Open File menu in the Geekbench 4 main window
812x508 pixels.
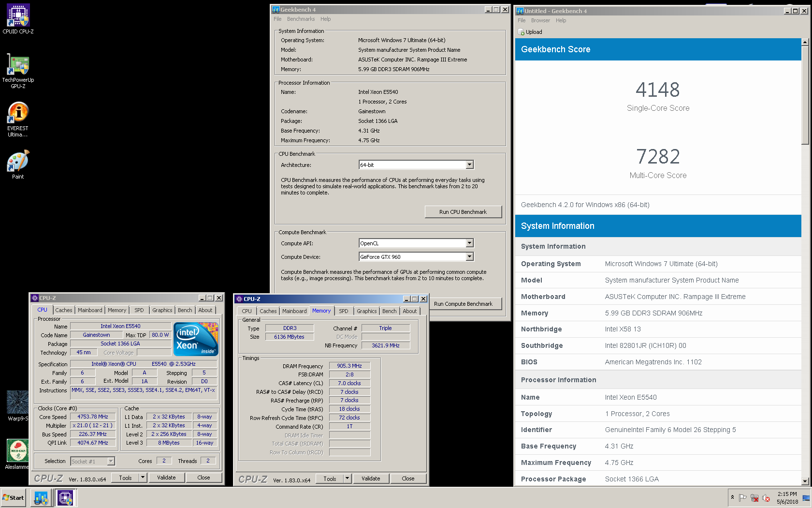277,19
